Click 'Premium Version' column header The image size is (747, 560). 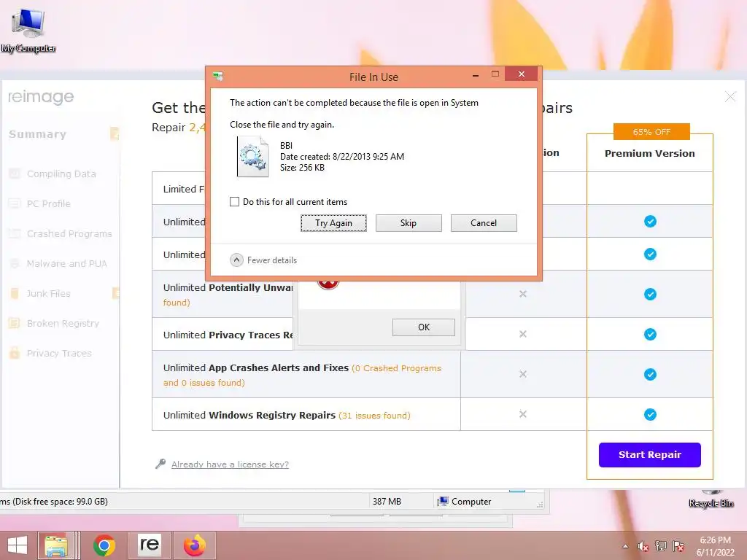tap(650, 153)
